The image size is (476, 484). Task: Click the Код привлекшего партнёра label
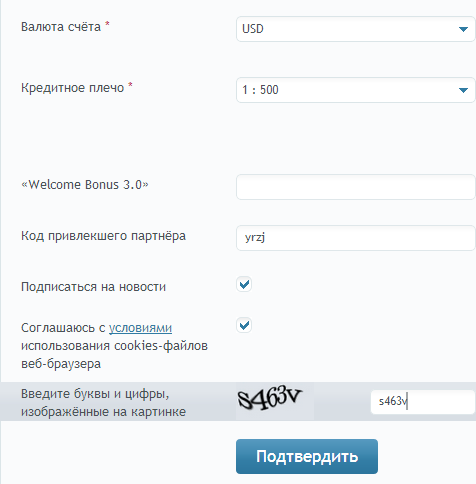(x=103, y=236)
